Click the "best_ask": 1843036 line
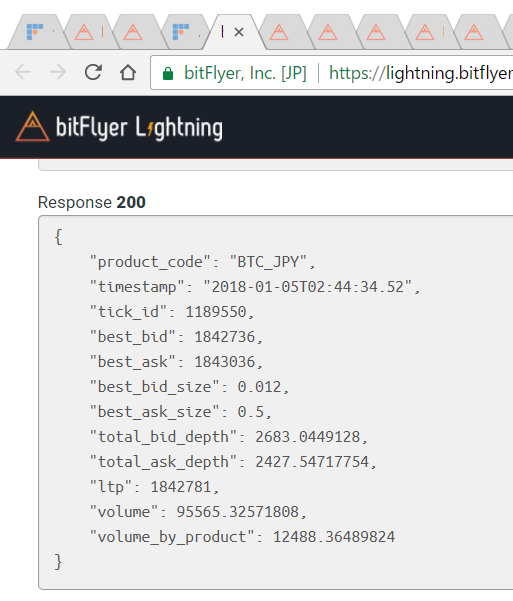The image size is (513, 601). 176,362
